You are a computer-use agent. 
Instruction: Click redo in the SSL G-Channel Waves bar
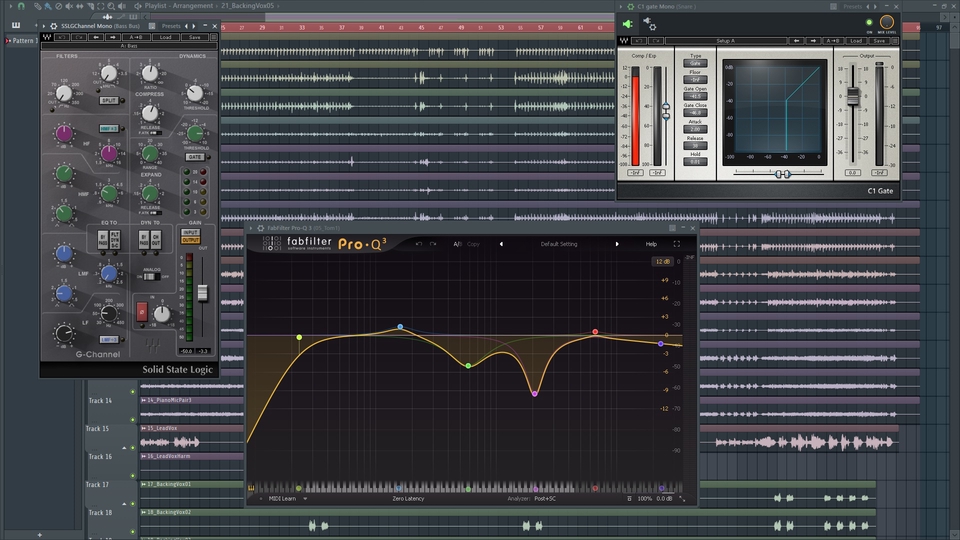(78, 37)
